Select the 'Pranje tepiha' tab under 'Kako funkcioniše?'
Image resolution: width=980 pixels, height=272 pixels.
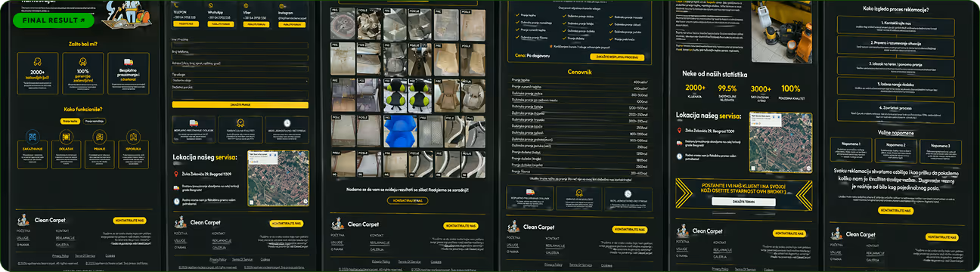pyautogui.click(x=70, y=121)
